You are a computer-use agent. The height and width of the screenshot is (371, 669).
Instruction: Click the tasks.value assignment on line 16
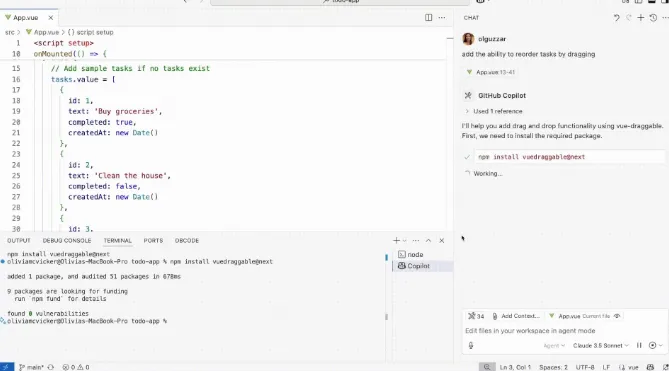[83, 79]
